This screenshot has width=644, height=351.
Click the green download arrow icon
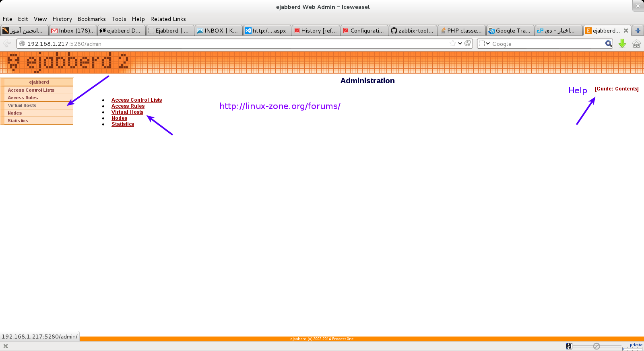[622, 43]
